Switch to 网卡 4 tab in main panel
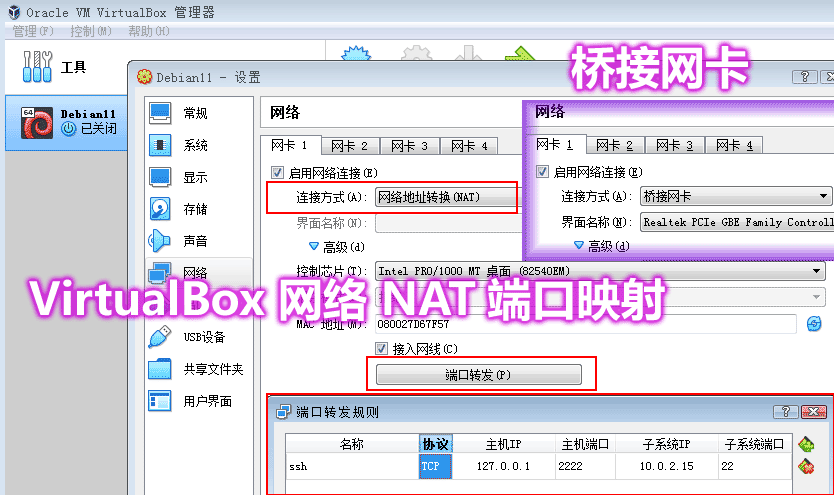 470,146
